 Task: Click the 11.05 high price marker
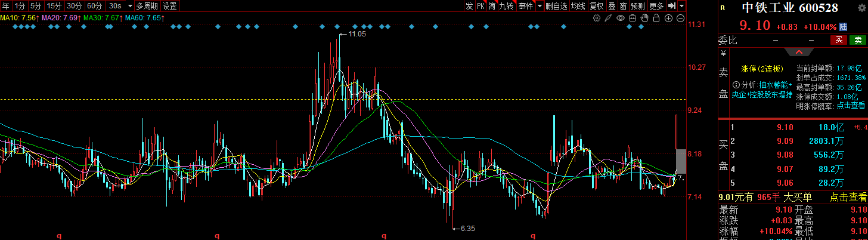pos(356,34)
